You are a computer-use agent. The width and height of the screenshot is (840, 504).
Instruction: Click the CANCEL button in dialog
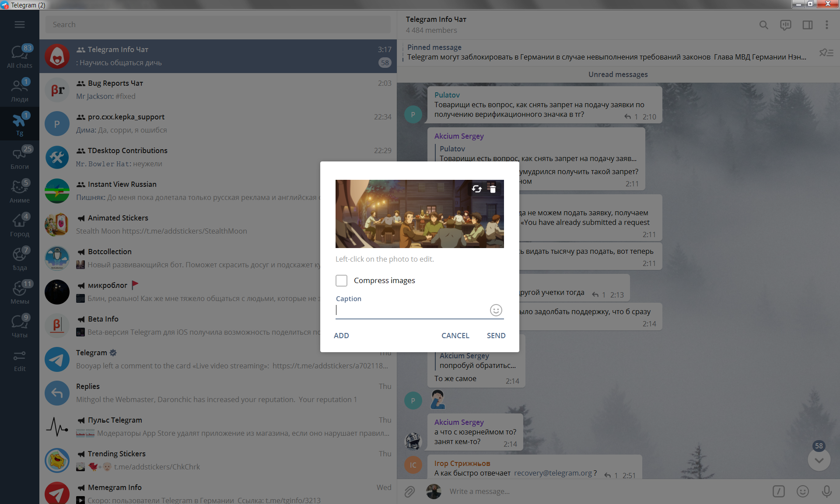(x=455, y=336)
